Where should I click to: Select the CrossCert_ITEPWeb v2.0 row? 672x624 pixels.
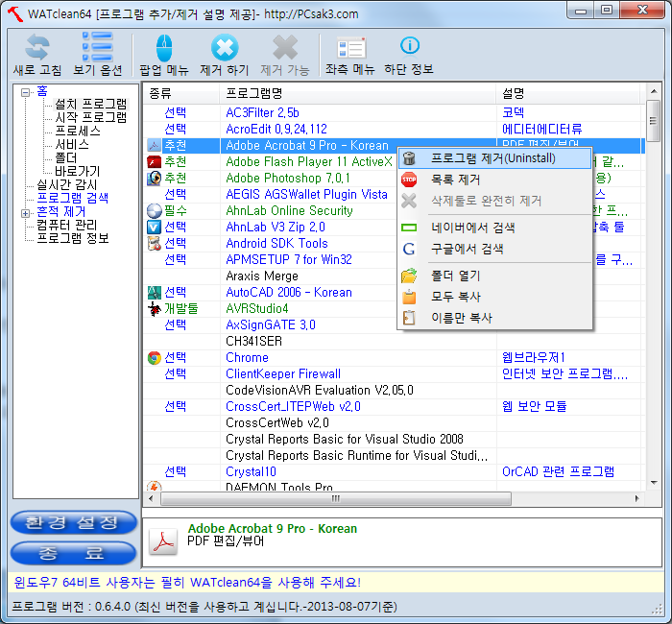pos(394,406)
